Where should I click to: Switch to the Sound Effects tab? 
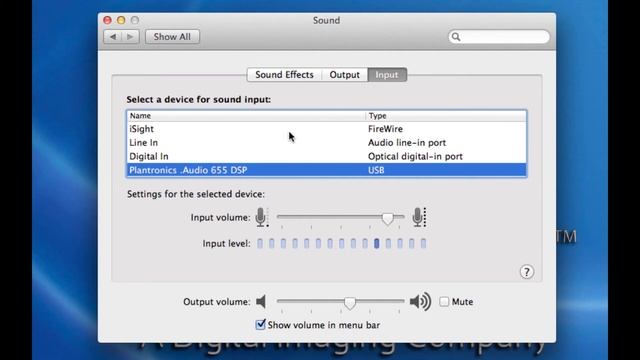284,75
